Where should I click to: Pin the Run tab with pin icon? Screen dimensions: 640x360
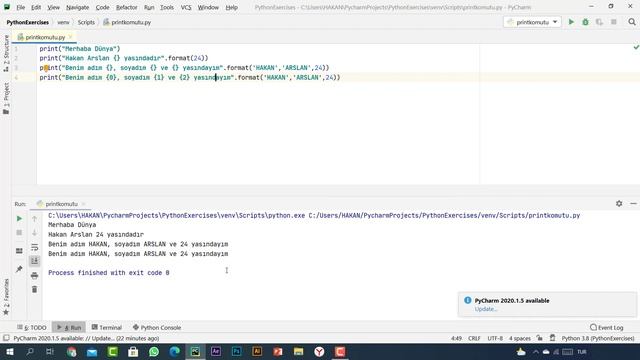19,269
